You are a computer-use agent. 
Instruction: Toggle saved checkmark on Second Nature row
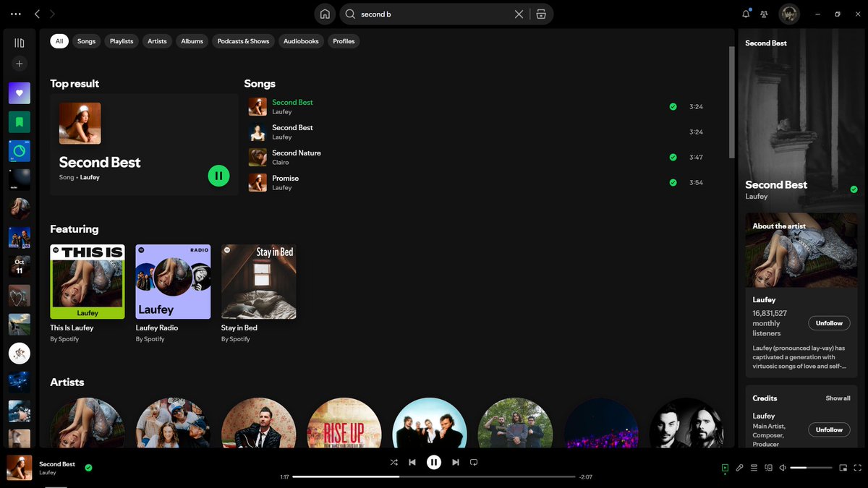tap(673, 157)
